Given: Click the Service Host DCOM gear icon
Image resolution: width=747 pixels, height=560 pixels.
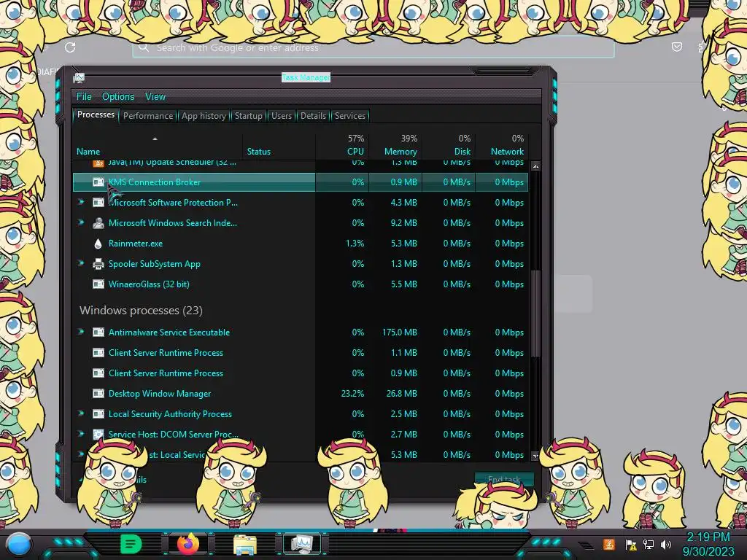Looking at the screenshot, I should pos(98,435).
